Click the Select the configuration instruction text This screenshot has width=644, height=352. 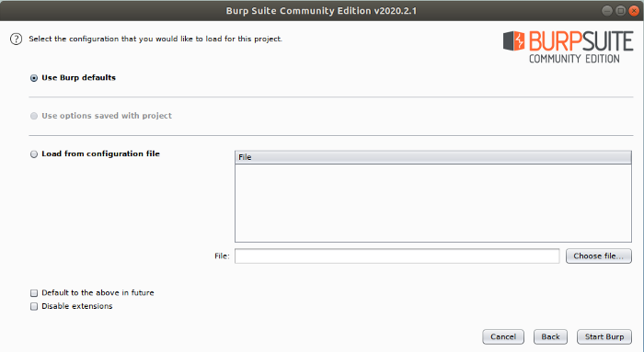click(155, 39)
